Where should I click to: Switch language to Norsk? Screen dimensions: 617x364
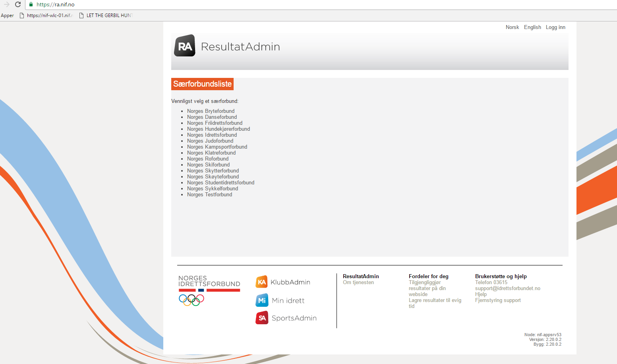point(512,27)
